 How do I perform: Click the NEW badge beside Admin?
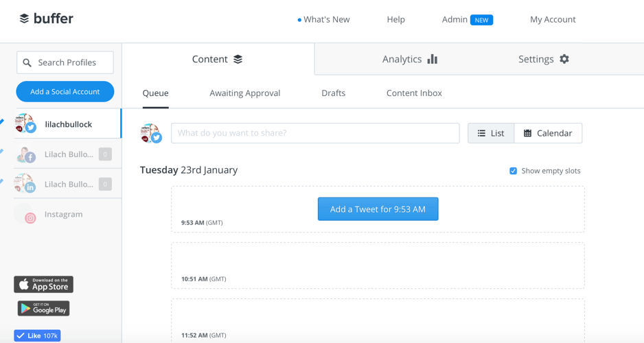[x=481, y=20]
